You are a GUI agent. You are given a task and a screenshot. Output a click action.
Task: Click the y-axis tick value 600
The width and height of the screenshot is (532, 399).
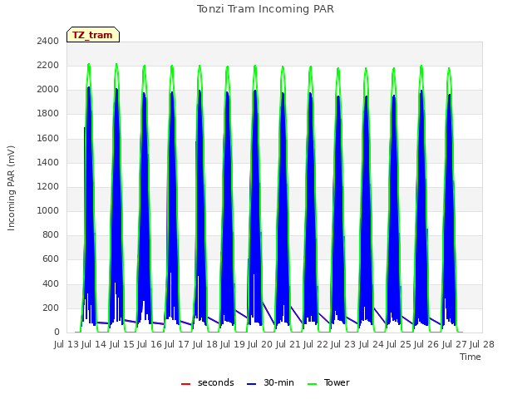point(51,259)
